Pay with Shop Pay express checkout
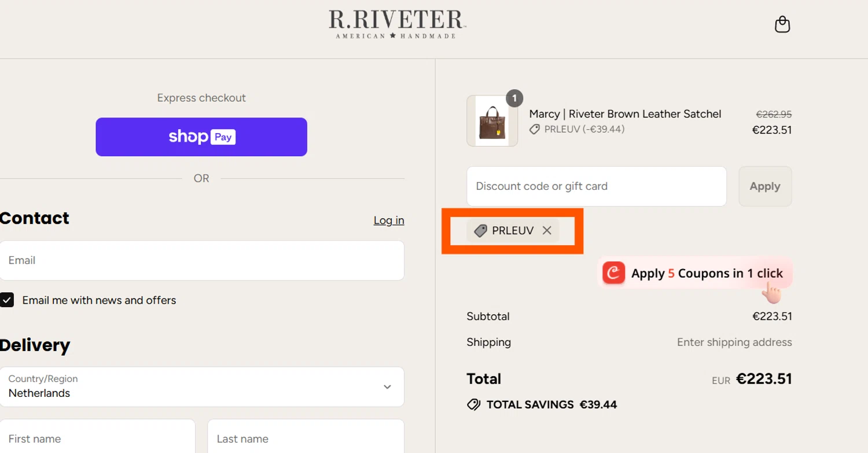 click(x=201, y=137)
